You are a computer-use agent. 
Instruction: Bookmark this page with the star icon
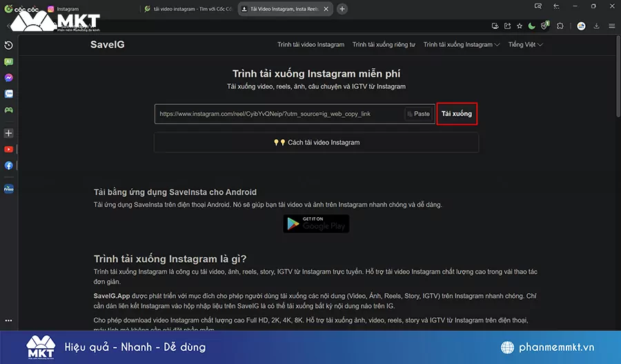[x=520, y=26]
